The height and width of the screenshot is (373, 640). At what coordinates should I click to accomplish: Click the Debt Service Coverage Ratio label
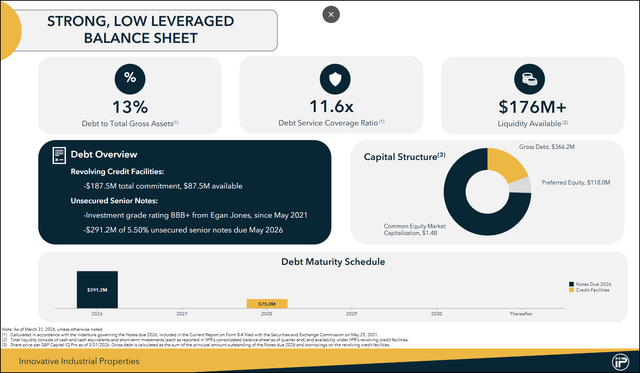pyautogui.click(x=331, y=122)
